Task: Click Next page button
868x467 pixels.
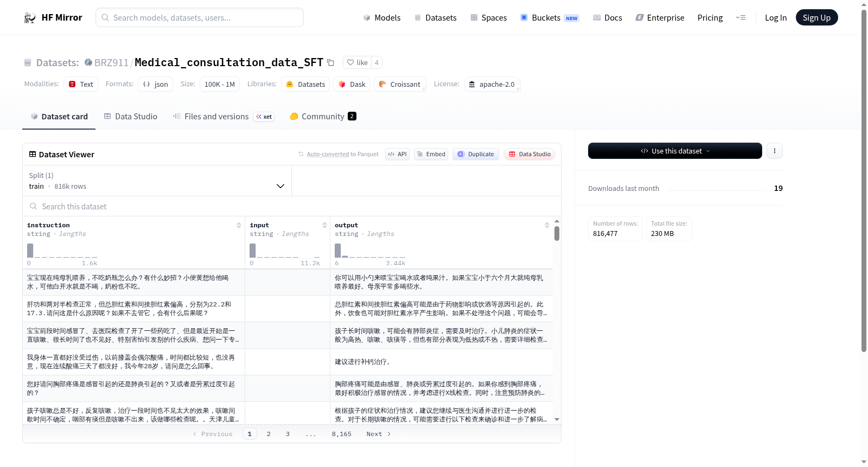Action: coord(378,434)
